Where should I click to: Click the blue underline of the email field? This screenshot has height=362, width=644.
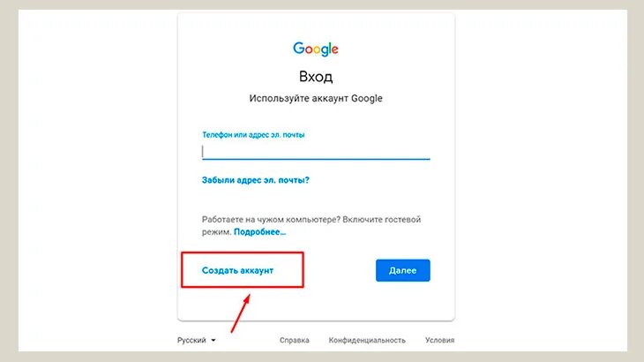tap(316, 159)
